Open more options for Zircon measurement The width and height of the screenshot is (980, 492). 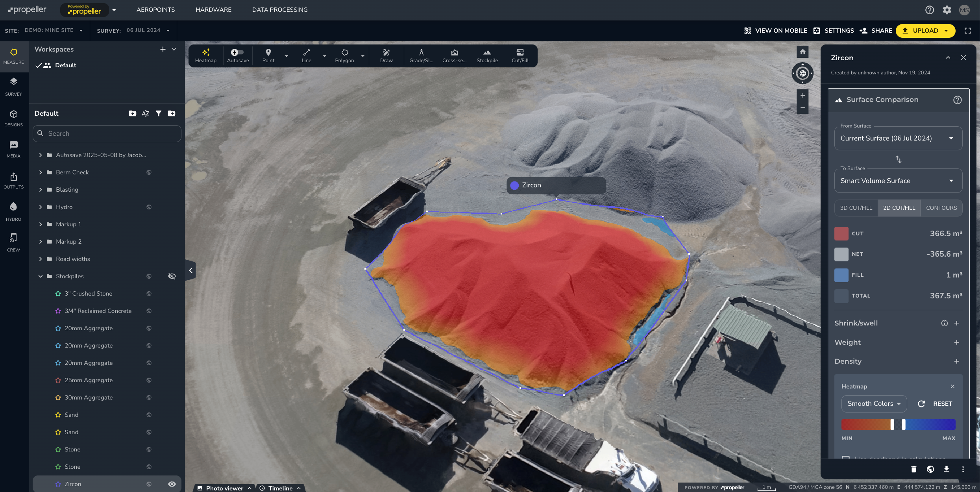point(963,469)
